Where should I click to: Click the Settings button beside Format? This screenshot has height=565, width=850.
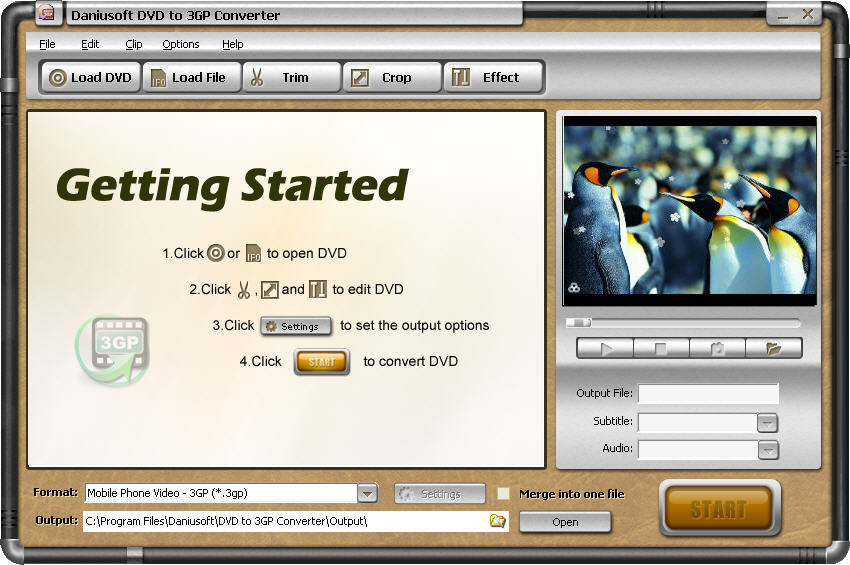click(x=440, y=493)
